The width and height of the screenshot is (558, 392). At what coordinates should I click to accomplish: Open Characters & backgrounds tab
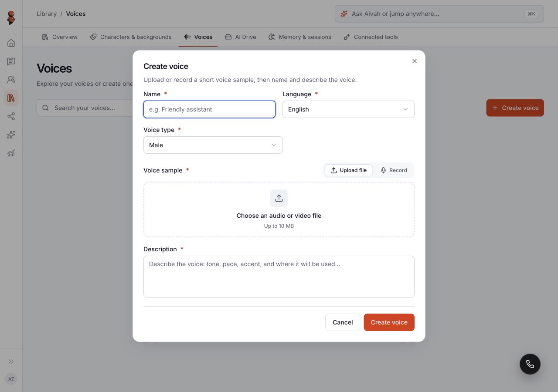coord(131,37)
